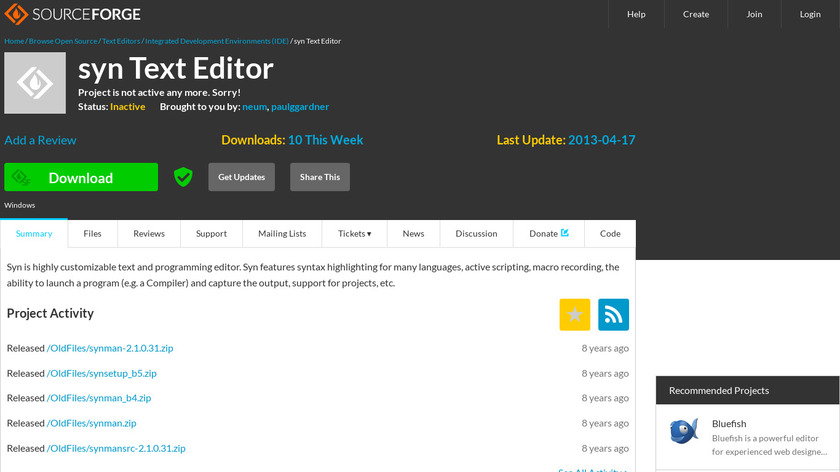Open the blue RSS feed icon
840x472 pixels.
(x=613, y=314)
